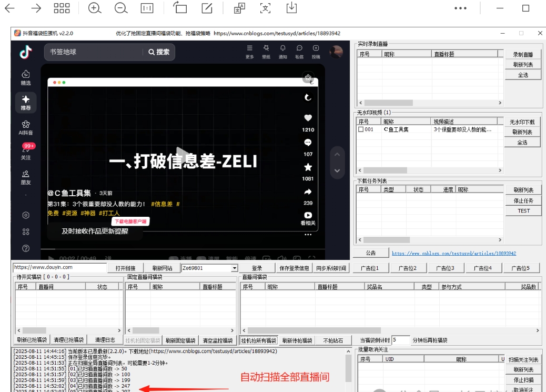Viewport: 546px width, 392px height.
Task: Like the video with the heart icon
Action: 308,118
